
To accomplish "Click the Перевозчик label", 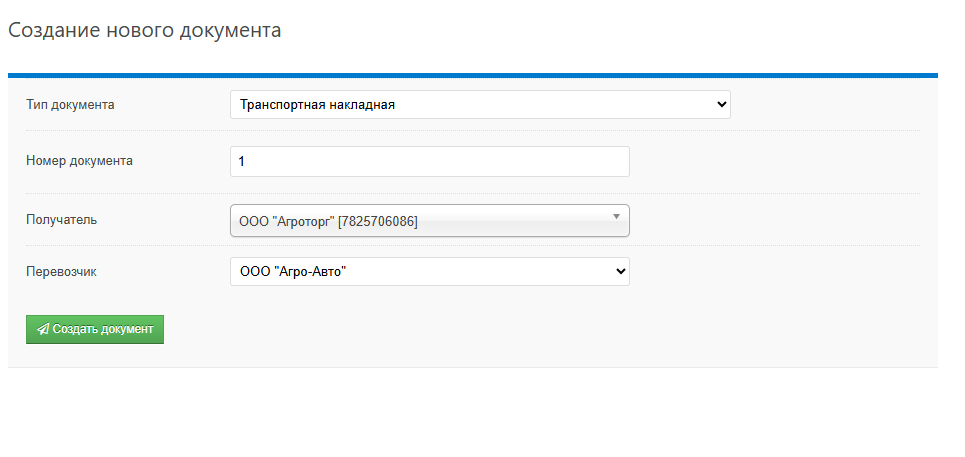I will click(62, 272).
